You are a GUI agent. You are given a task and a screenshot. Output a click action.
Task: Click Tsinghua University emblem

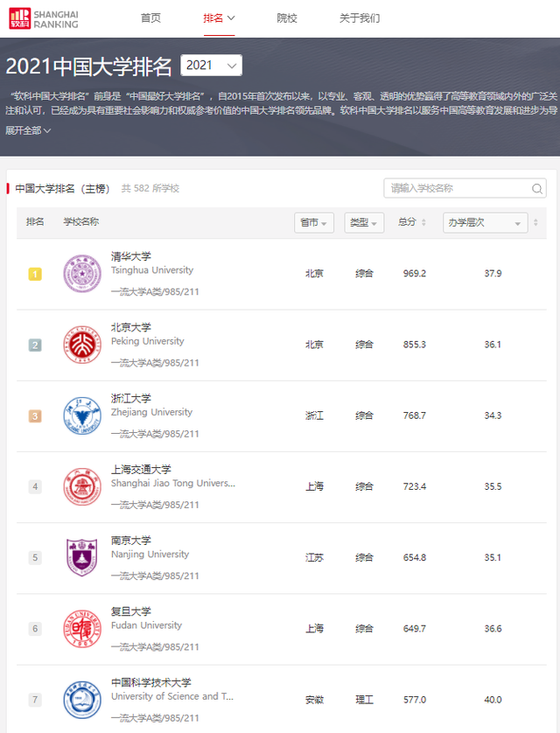click(x=82, y=274)
